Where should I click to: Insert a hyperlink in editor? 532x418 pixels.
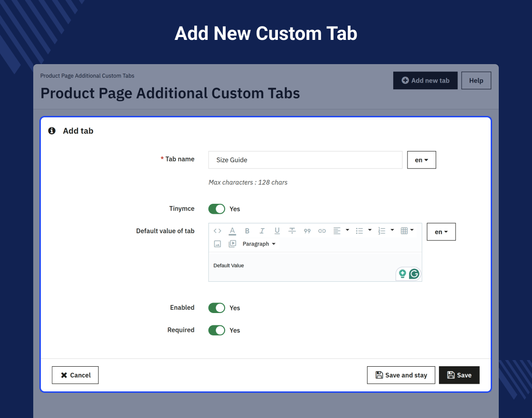[x=322, y=231]
